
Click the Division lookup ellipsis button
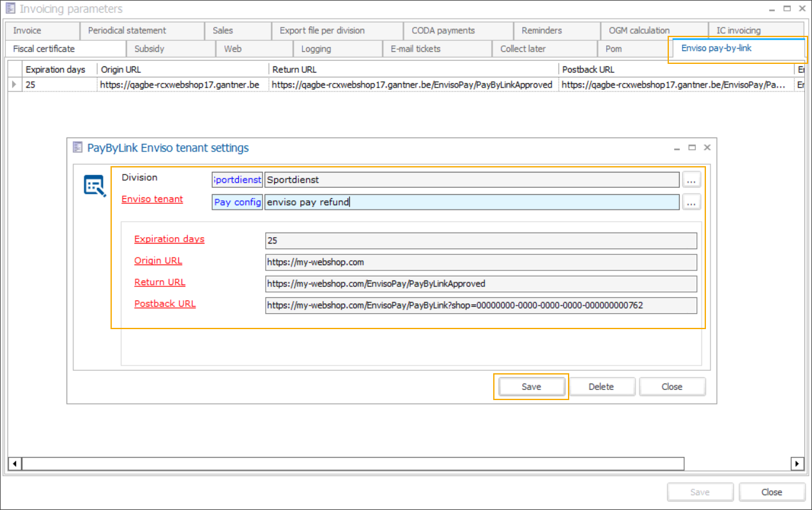[x=691, y=180]
